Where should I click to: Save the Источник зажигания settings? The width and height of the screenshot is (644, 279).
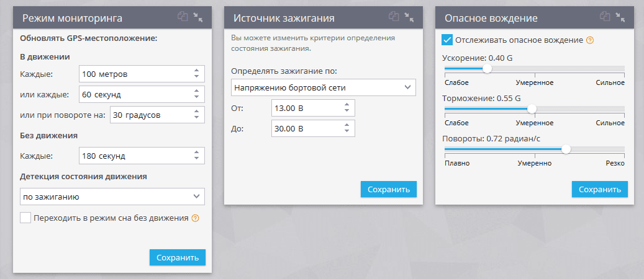[389, 189]
